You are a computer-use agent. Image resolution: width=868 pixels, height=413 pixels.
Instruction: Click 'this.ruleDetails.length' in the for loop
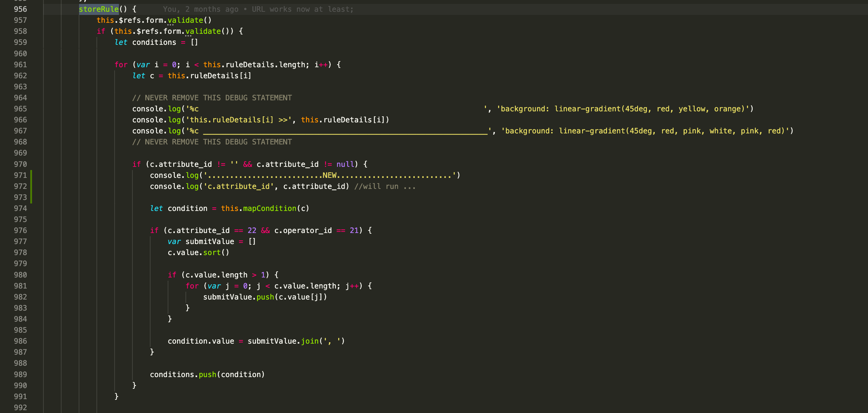point(254,65)
